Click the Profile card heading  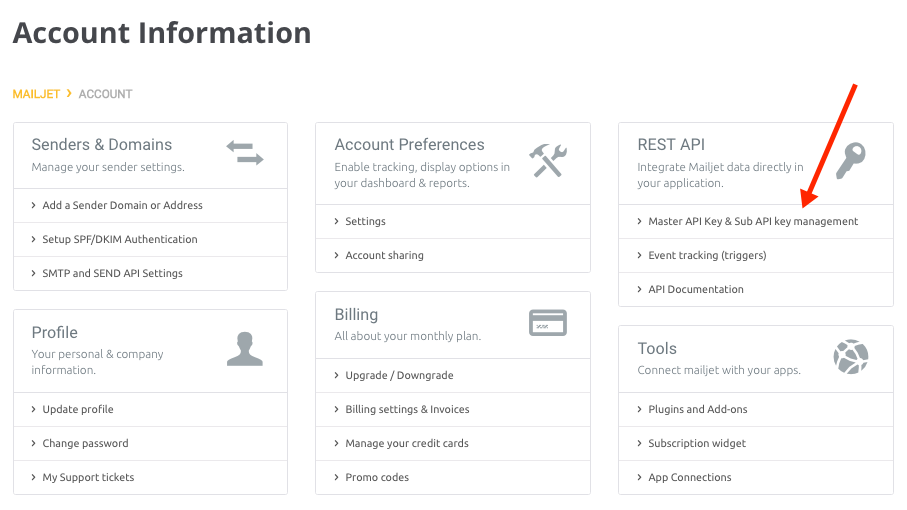54,332
